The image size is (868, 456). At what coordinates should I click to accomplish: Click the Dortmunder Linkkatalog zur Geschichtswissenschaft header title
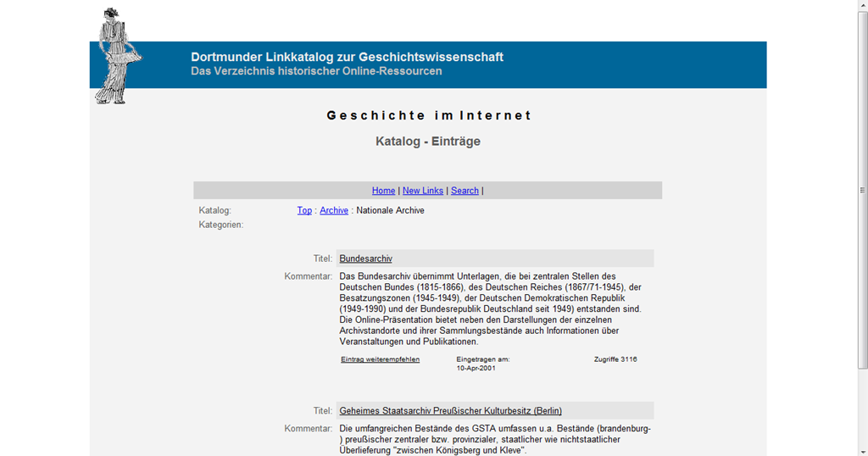tap(347, 57)
